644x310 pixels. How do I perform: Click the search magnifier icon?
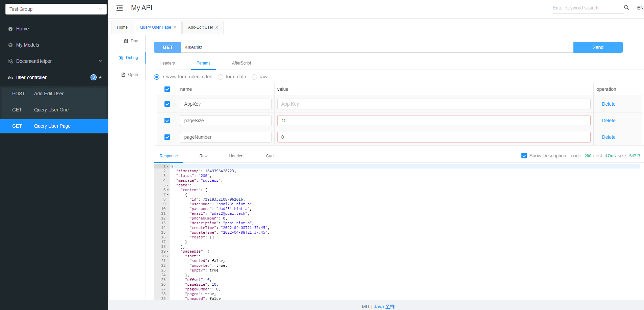click(x=626, y=7)
